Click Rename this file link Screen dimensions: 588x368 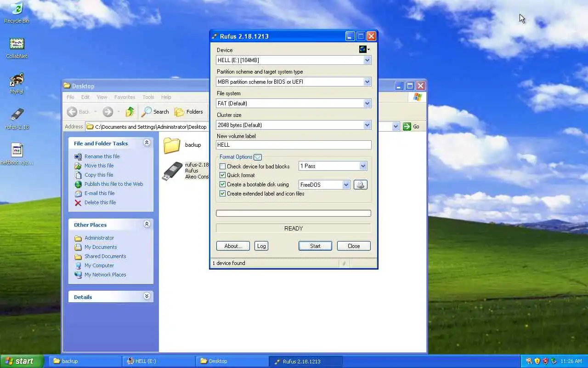click(x=102, y=156)
